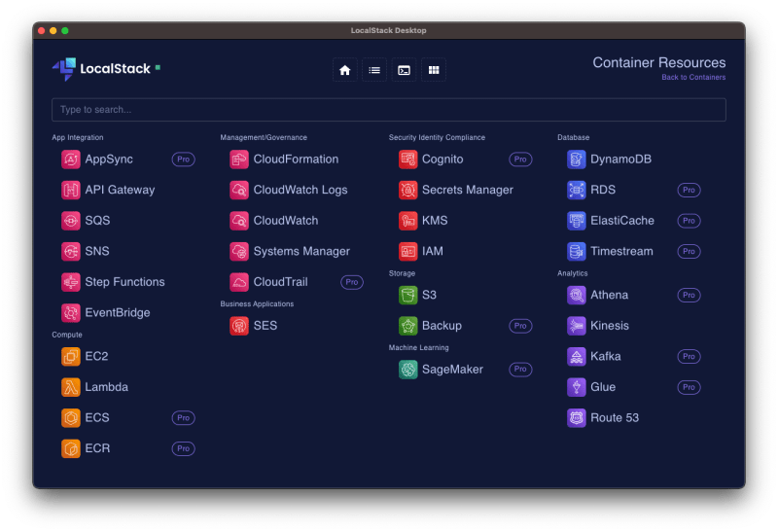Open the Kafka service icon

click(577, 356)
